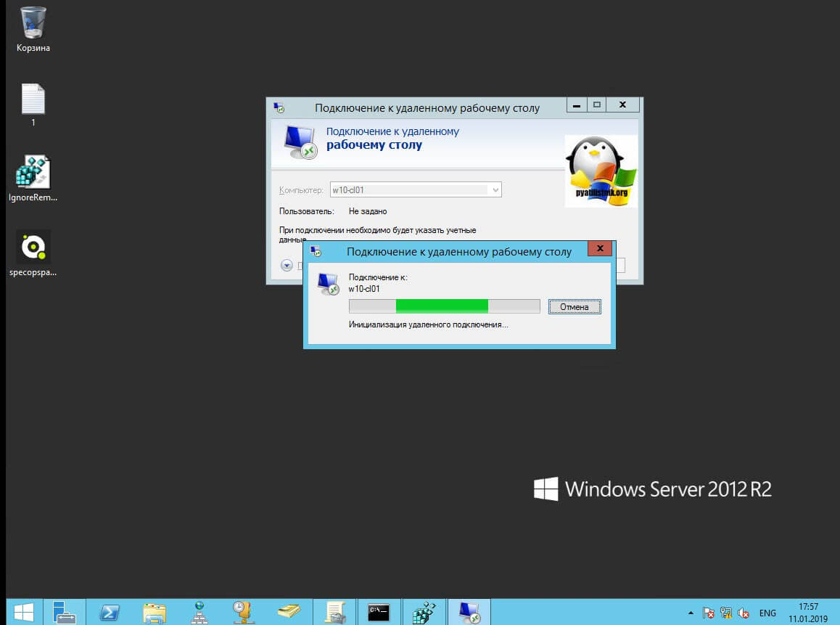Select the IgnoreRem registry file on desktop
Image resolution: width=840 pixels, height=625 pixels.
pos(33,173)
